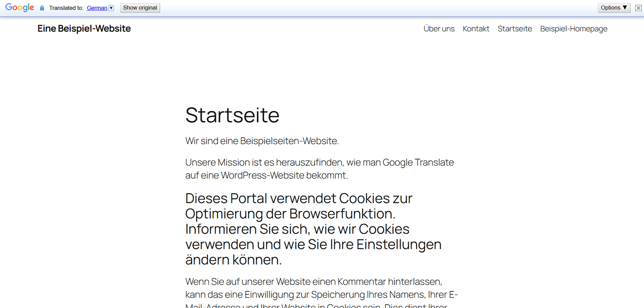Click the Eine Beispiel-Website site title
The image size is (644, 308).
[x=84, y=28]
